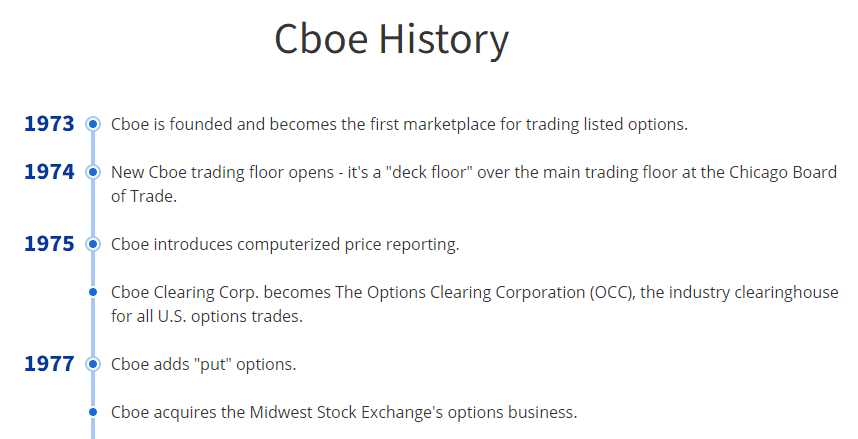
Task: Select the 1974 timeline marker dot
Action: click(x=93, y=172)
